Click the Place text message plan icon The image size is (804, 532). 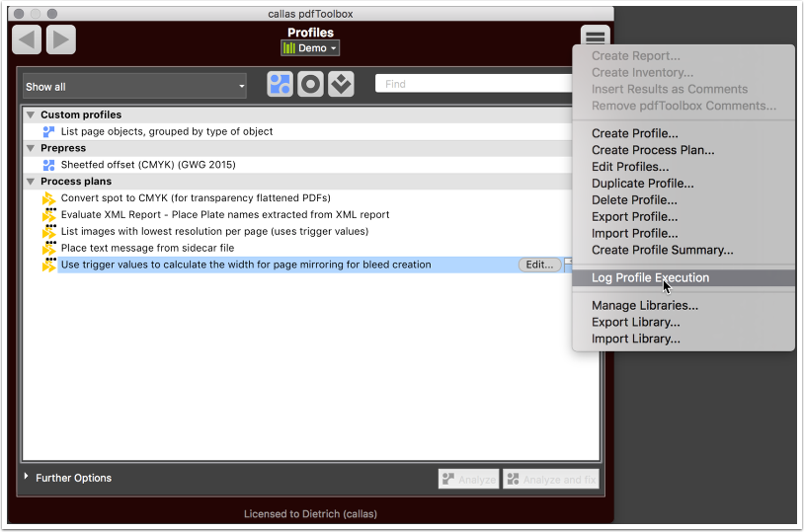[48, 248]
